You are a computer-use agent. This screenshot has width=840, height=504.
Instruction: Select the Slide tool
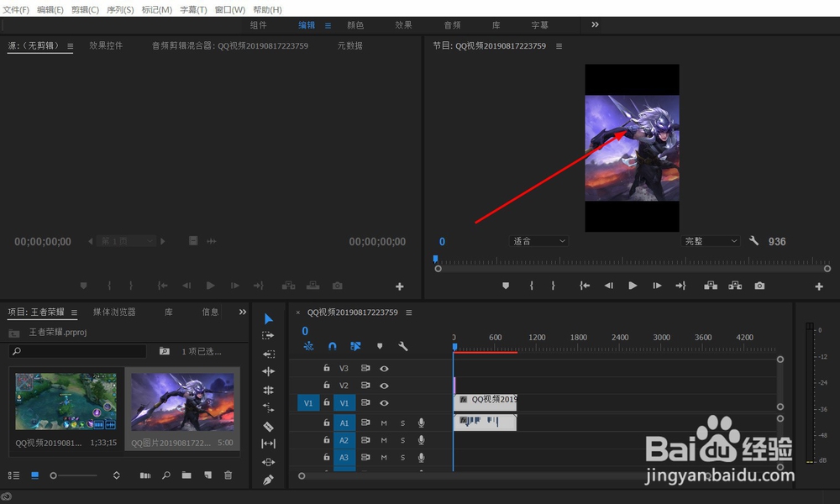(269, 462)
